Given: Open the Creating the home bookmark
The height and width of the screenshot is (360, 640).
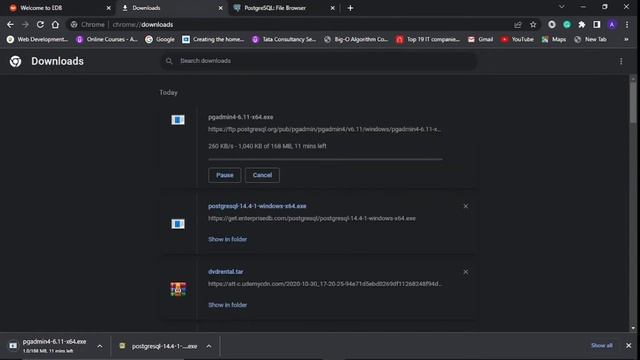Looking at the screenshot, I should pos(213,39).
